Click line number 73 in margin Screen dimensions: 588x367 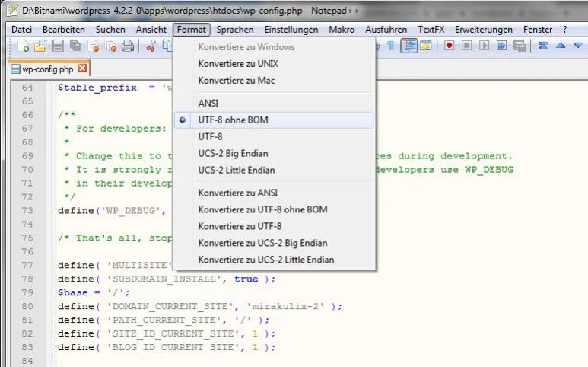point(27,210)
